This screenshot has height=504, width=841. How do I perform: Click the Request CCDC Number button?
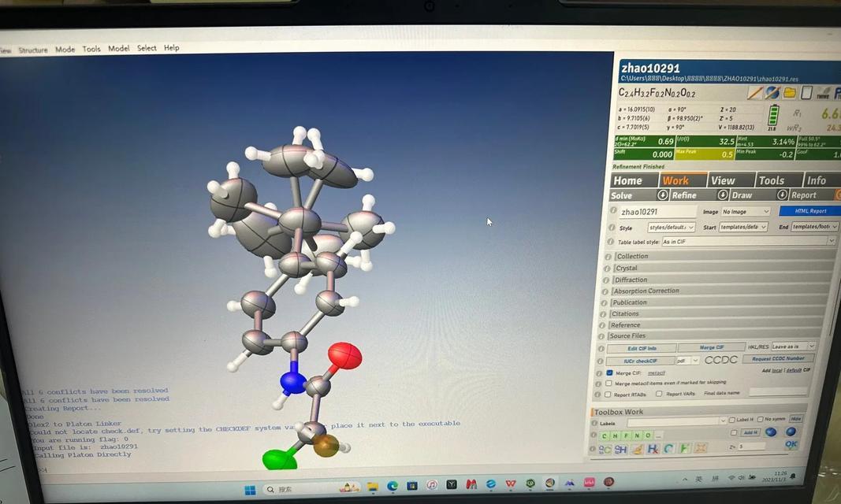pos(778,358)
